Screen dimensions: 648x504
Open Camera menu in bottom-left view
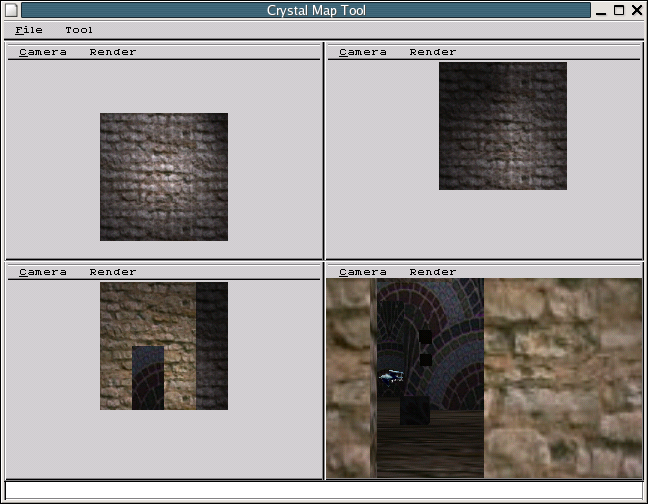(43, 272)
